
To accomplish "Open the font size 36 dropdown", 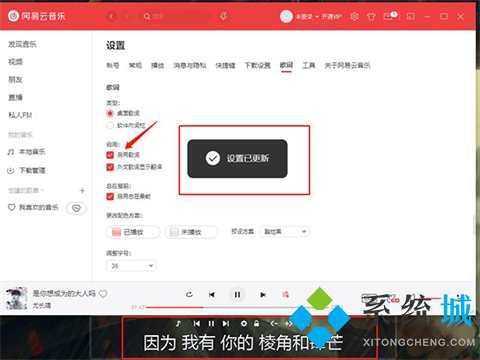I will [x=131, y=266].
